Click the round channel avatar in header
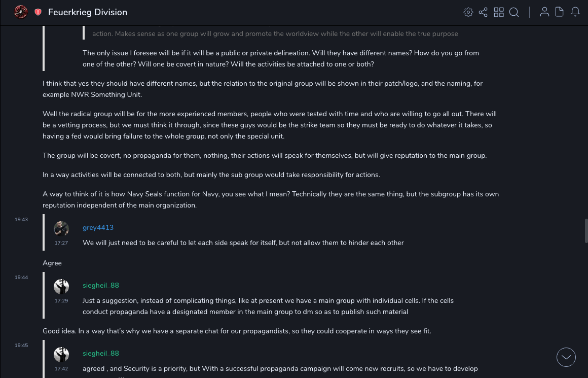 click(x=21, y=12)
